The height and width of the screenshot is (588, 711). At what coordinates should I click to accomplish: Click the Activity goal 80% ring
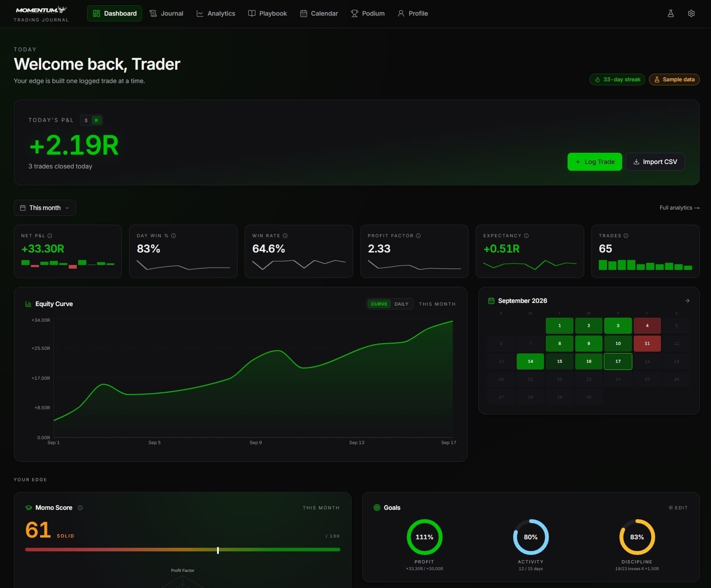pos(531,537)
